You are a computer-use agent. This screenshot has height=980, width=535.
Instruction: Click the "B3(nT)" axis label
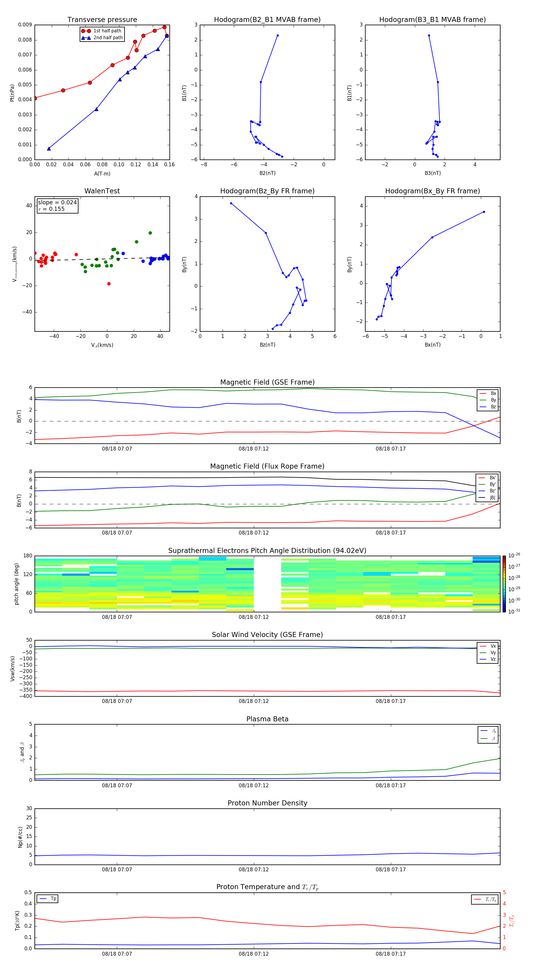point(432,173)
